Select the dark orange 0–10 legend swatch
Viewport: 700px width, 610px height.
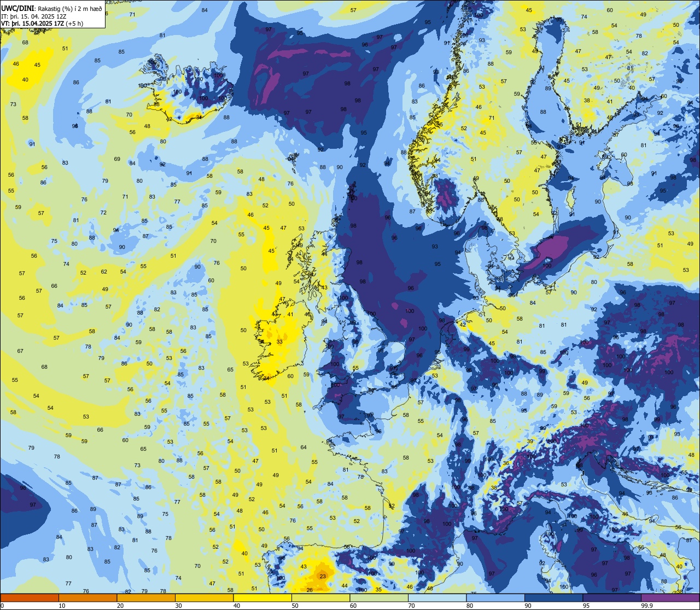30,597
